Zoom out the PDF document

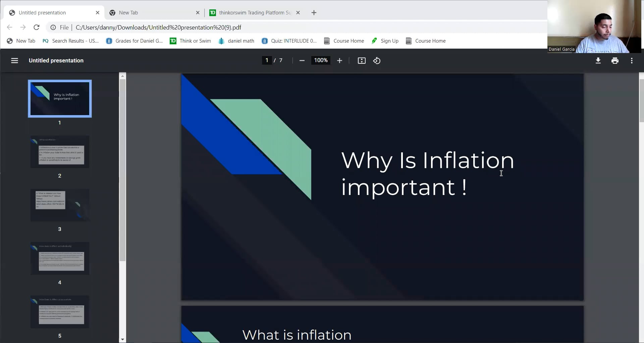[302, 60]
